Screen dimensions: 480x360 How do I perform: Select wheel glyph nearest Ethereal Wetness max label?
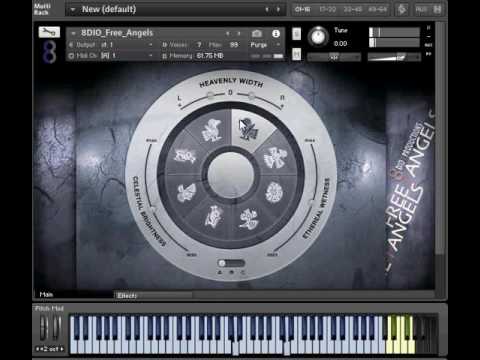pyautogui.click(x=275, y=158)
